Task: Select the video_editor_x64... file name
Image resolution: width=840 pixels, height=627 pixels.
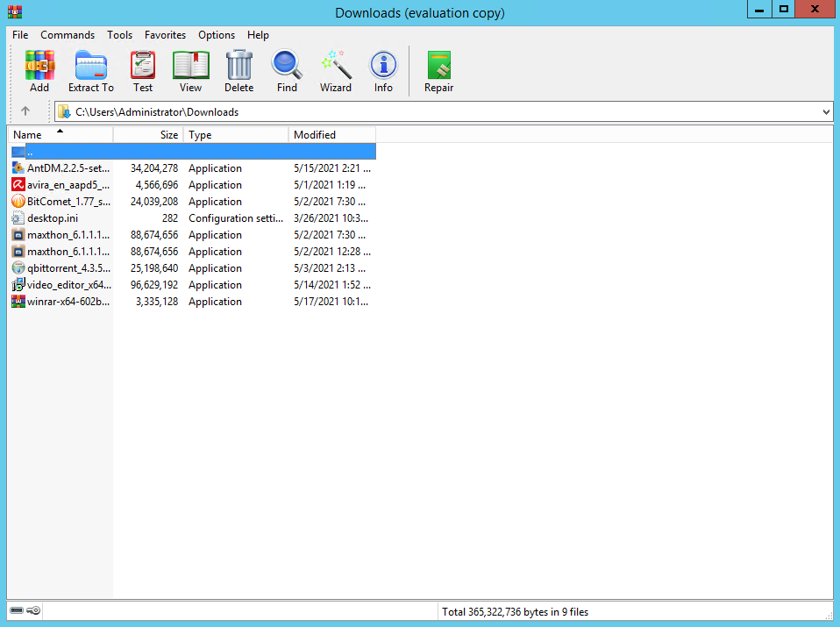Action: click(x=69, y=284)
